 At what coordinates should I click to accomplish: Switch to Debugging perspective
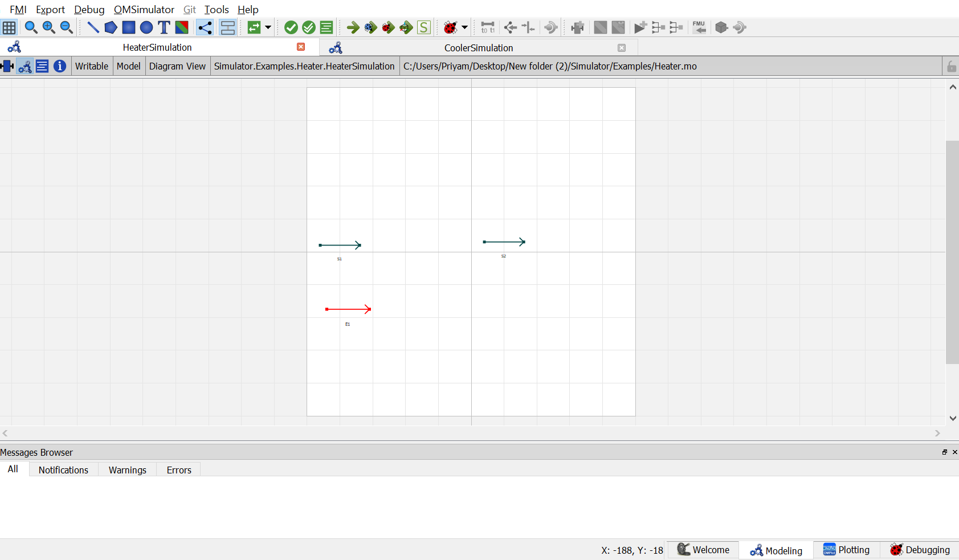[920, 550]
